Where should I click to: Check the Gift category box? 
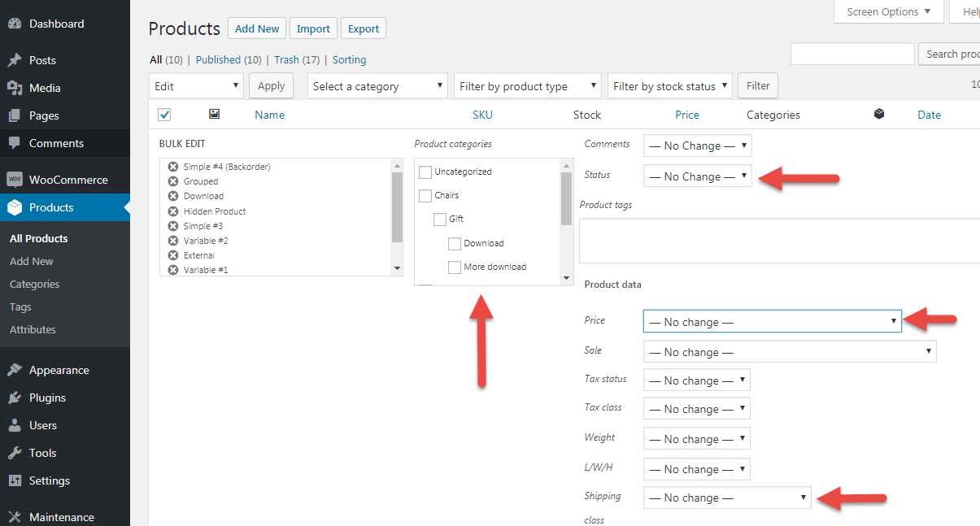[x=439, y=219]
